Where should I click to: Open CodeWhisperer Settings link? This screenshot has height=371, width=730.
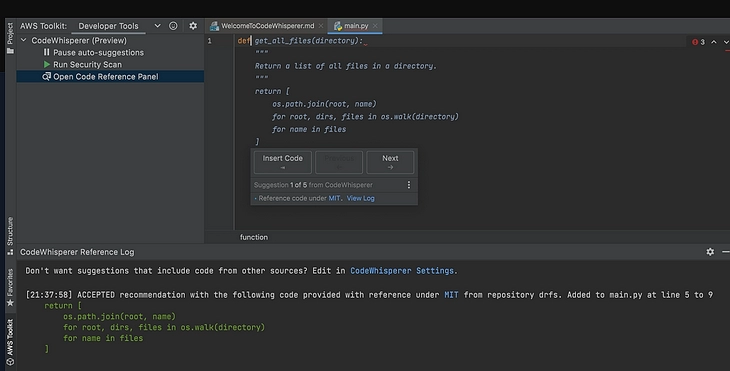(x=402, y=271)
